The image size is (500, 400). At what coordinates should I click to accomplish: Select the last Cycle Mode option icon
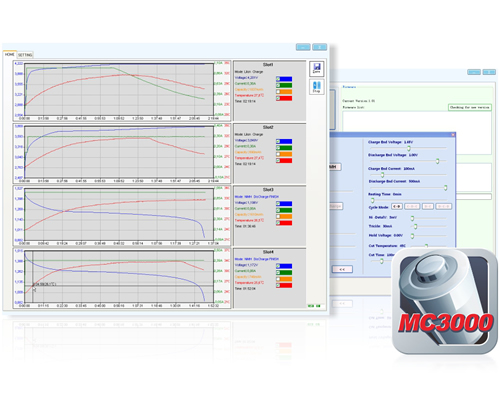click(444, 207)
